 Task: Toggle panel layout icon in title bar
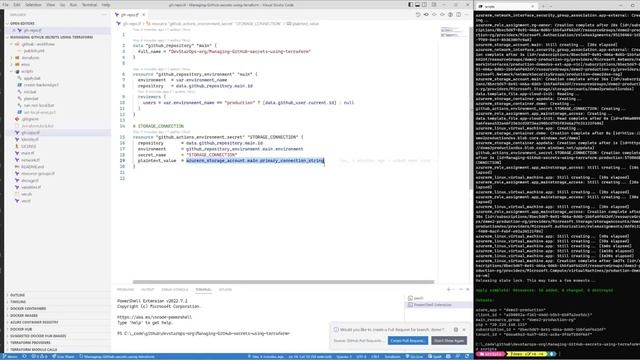pyautogui.click(x=418, y=5)
